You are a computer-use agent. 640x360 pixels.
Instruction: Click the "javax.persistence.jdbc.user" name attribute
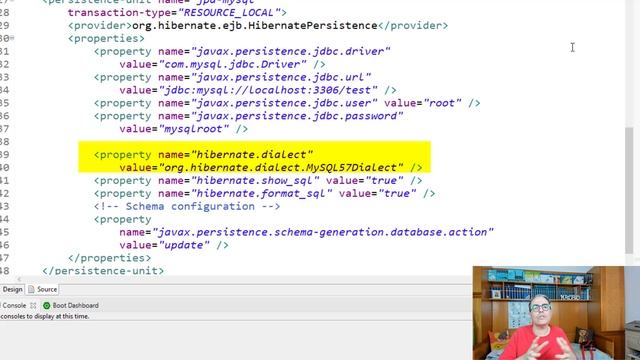284,103
